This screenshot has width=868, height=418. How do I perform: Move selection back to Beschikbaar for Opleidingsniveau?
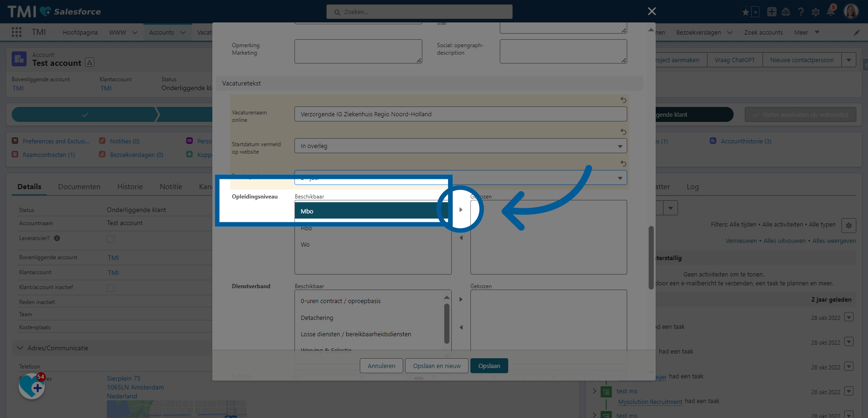pos(461,238)
